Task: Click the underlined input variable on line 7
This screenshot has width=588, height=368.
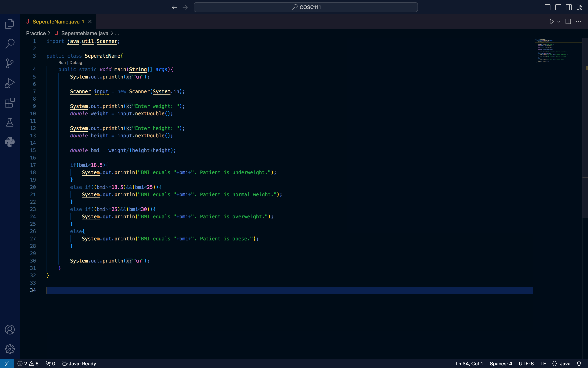Action: click(101, 92)
